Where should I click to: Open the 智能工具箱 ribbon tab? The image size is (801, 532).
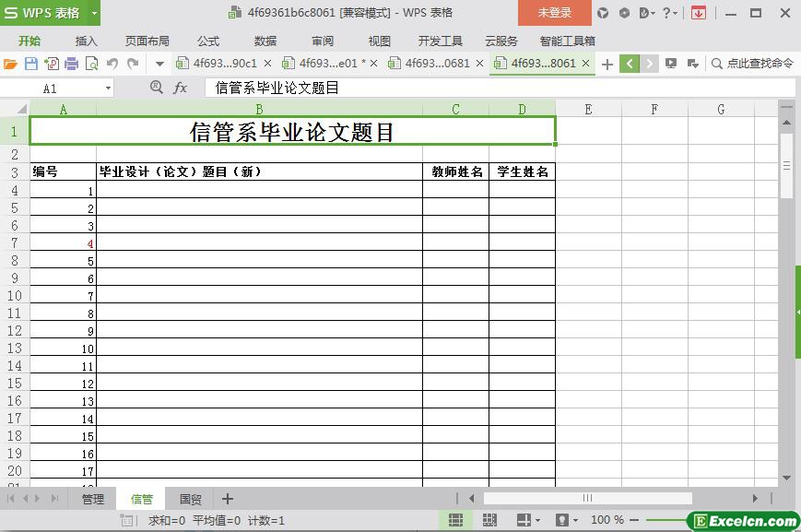tap(568, 41)
